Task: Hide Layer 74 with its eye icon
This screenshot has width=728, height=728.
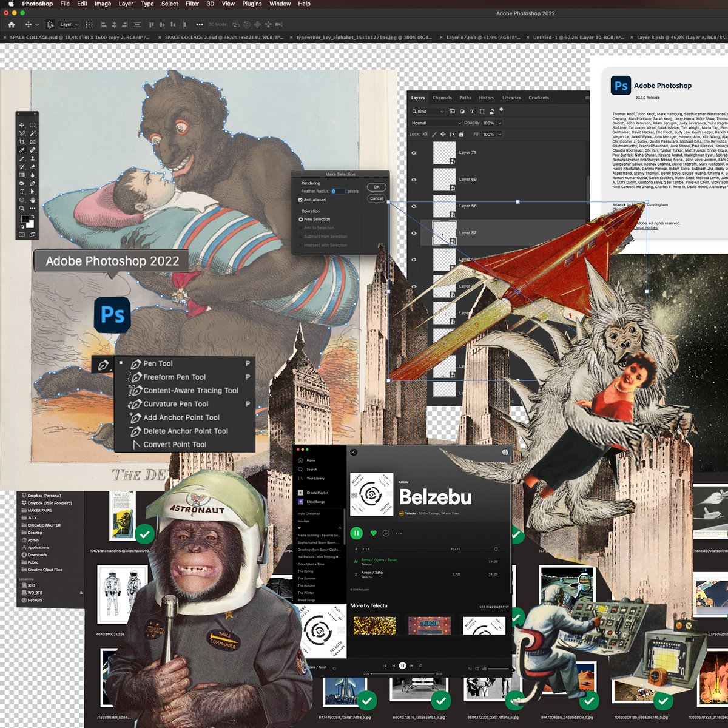Action: click(x=414, y=153)
